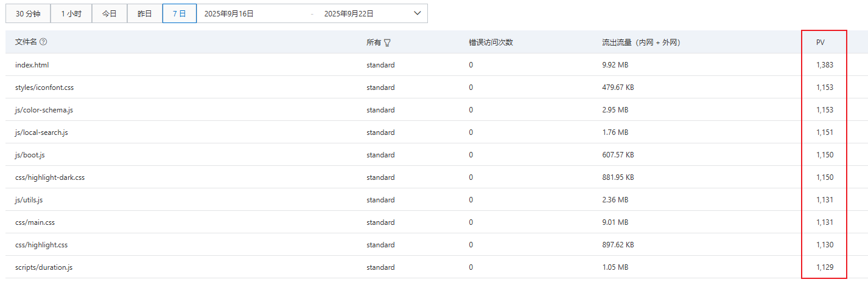Viewport: 868px width, 285px height.
Task: Select the 1 小时 time range
Action: [x=71, y=13]
